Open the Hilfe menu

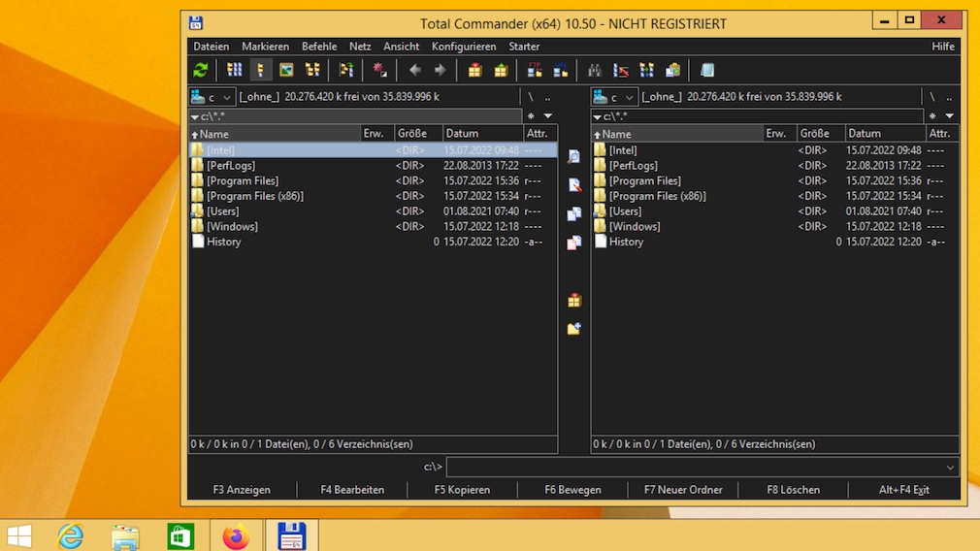pyautogui.click(x=943, y=47)
